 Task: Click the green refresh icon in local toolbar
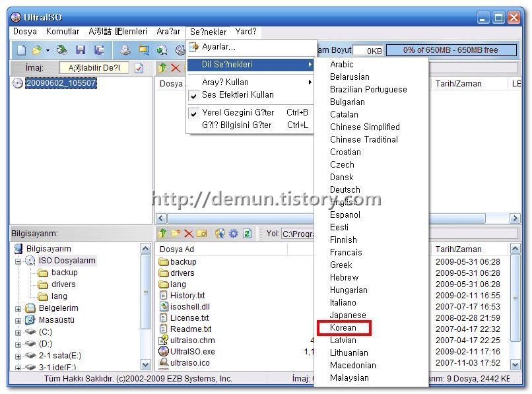click(247, 234)
